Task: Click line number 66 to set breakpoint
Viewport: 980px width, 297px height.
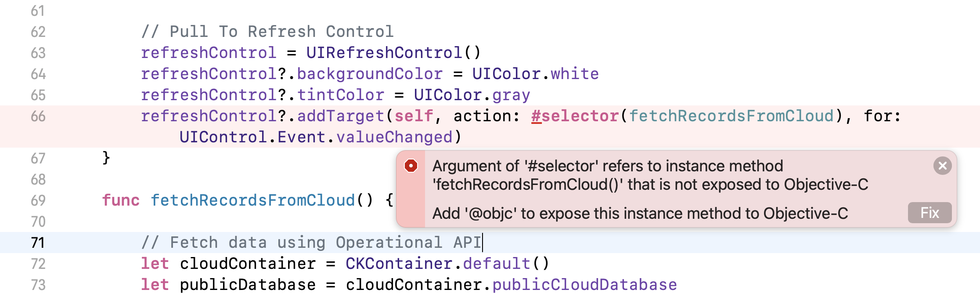Action: (x=37, y=116)
